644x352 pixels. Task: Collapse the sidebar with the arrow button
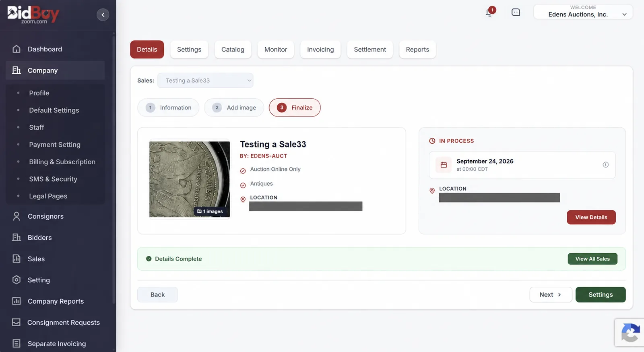pos(103,15)
